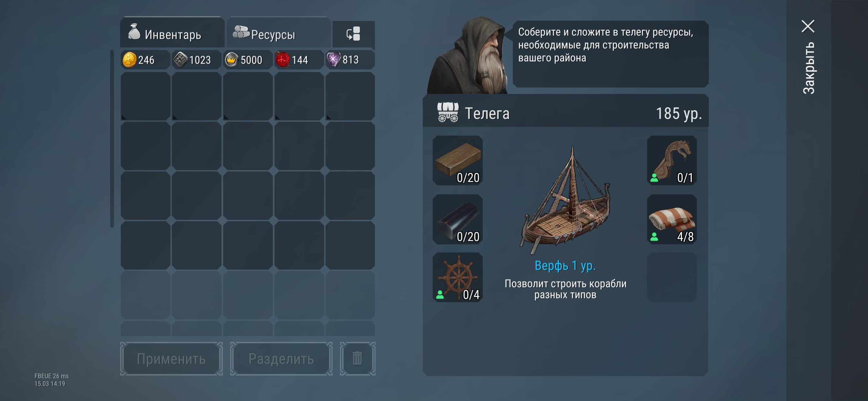The height and width of the screenshot is (401, 868).
Task: Click the purple gem currency 813
Action: [x=350, y=60]
